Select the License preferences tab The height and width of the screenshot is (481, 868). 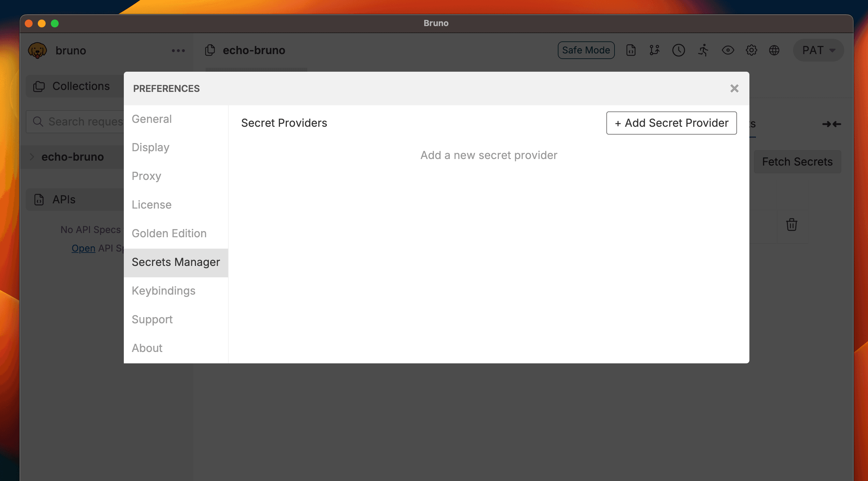point(176,205)
